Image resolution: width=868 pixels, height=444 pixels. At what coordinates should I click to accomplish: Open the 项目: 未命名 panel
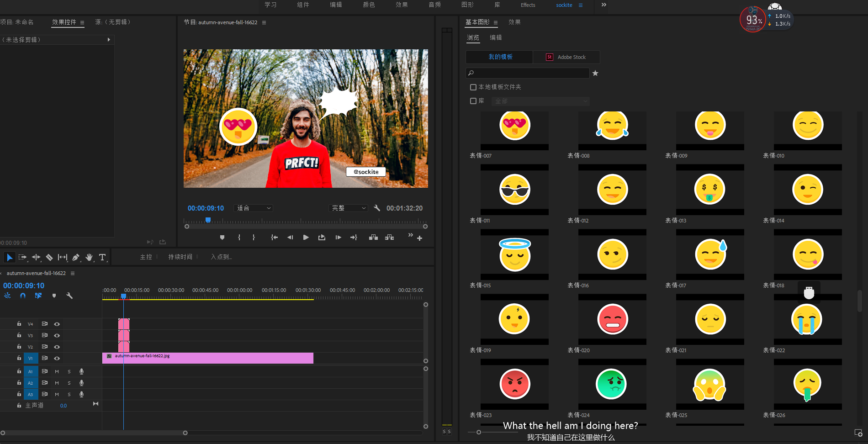pos(17,22)
